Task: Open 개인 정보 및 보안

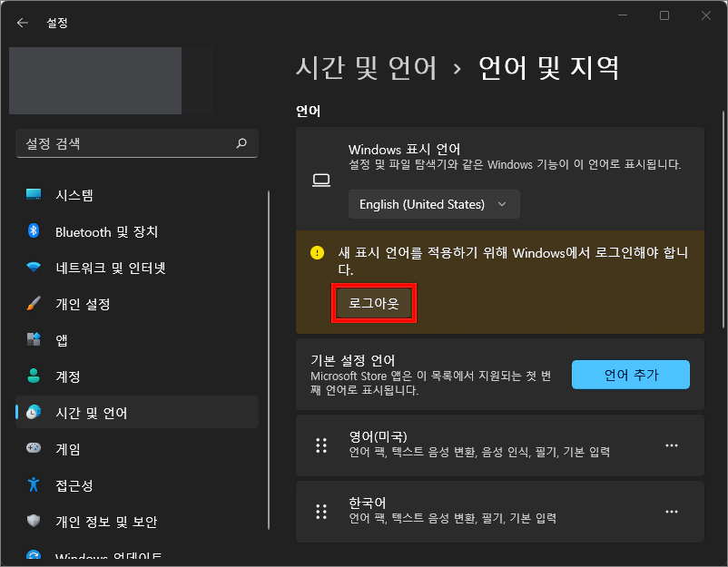Action: tap(137, 521)
